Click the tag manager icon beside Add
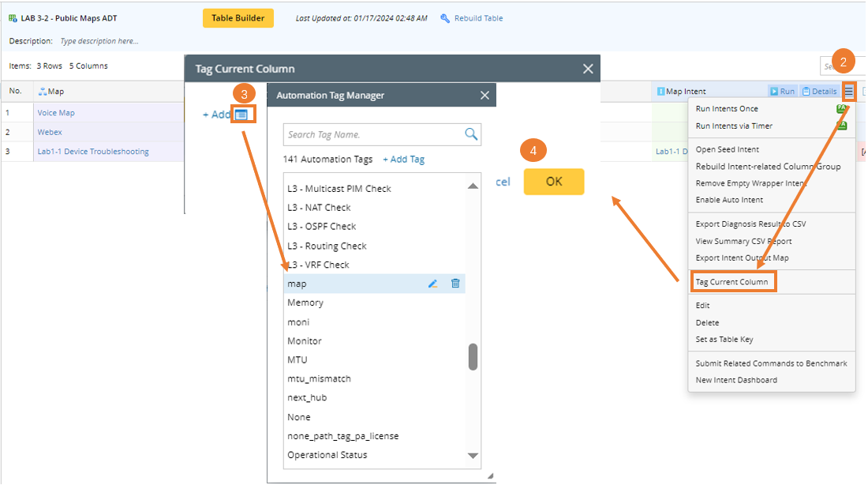The width and height of the screenshot is (868, 485). (x=241, y=115)
